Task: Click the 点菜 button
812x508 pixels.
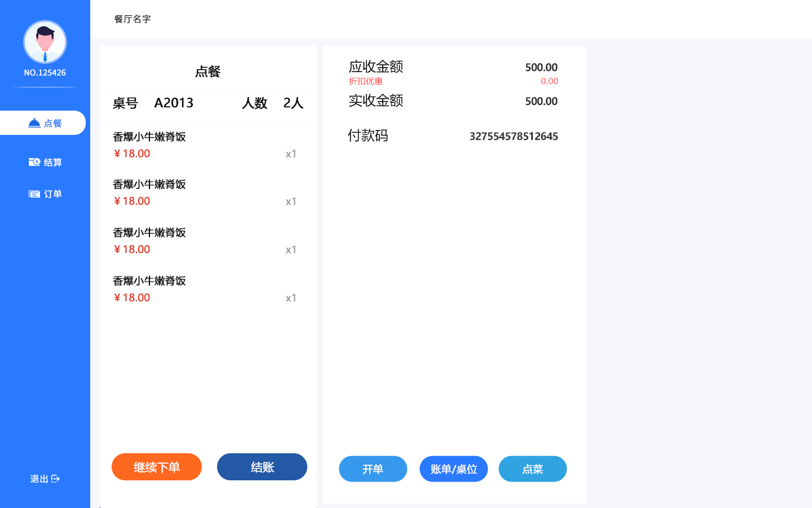Action: point(532,469)
